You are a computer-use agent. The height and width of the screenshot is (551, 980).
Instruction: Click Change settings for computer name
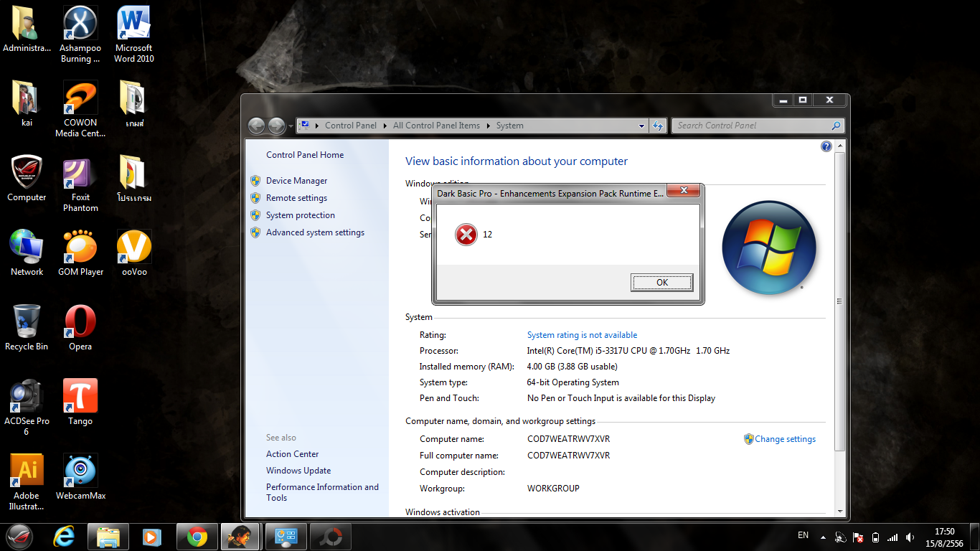click(x=785, y=439)
